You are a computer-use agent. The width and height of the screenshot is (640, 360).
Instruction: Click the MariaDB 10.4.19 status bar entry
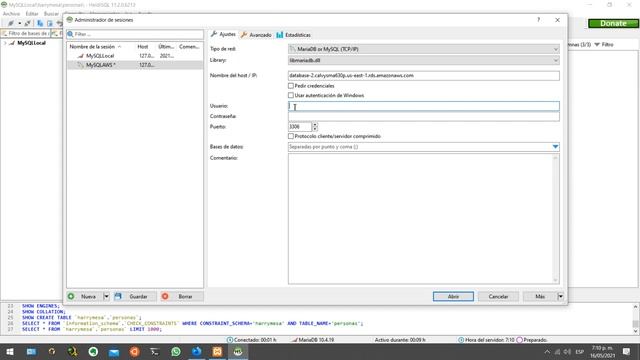tap(313, 340)
